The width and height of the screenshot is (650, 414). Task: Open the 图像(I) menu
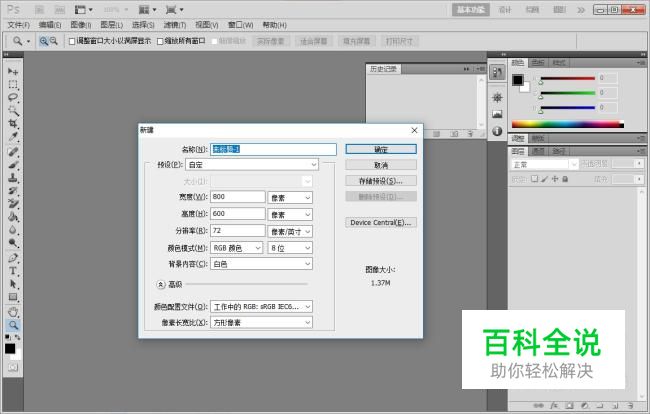(x=81, y=25)
